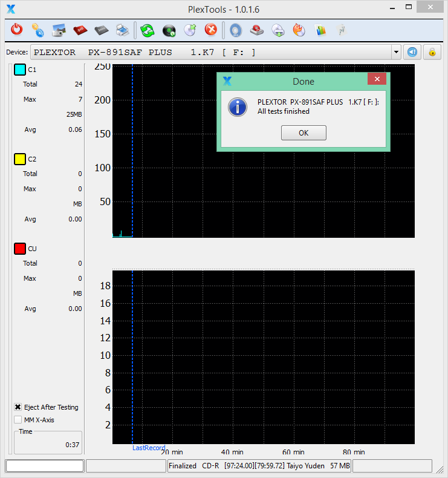Click the yellow C2 color swatch

click(20, 159)
